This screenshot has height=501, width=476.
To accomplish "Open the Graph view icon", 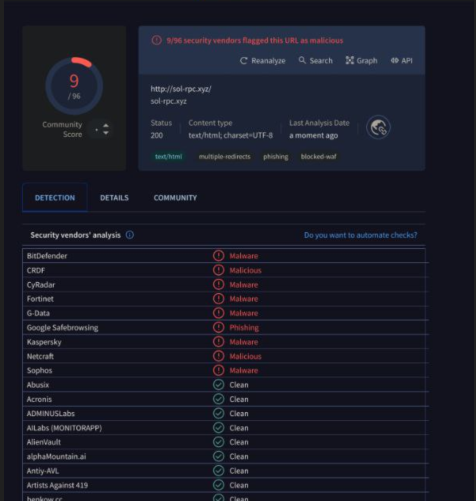I will pyautogui.click(x=349, y=60).
